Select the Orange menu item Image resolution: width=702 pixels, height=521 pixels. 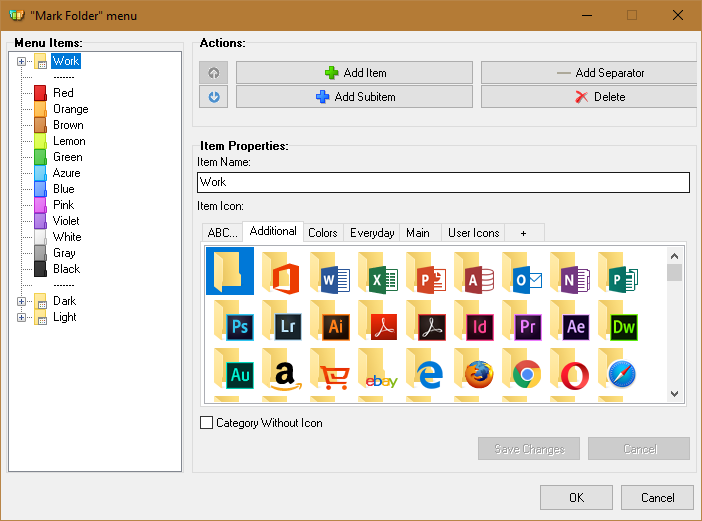pos(71,109)
